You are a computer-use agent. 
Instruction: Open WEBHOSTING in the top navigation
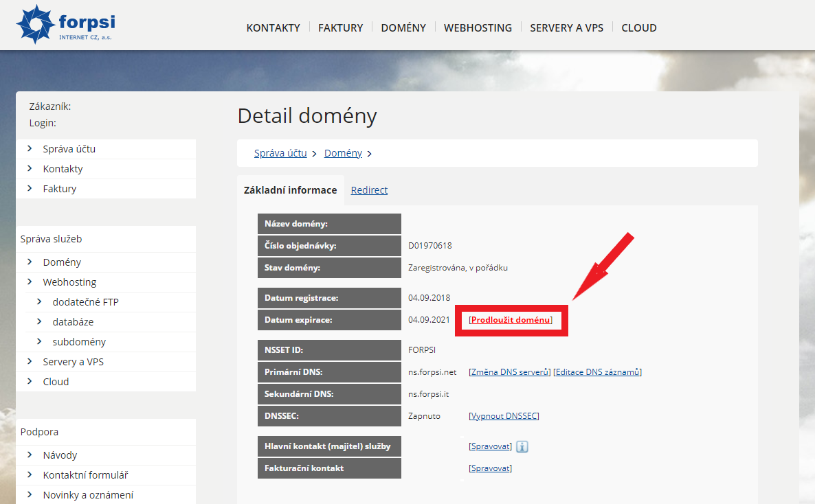pos(478,27)
